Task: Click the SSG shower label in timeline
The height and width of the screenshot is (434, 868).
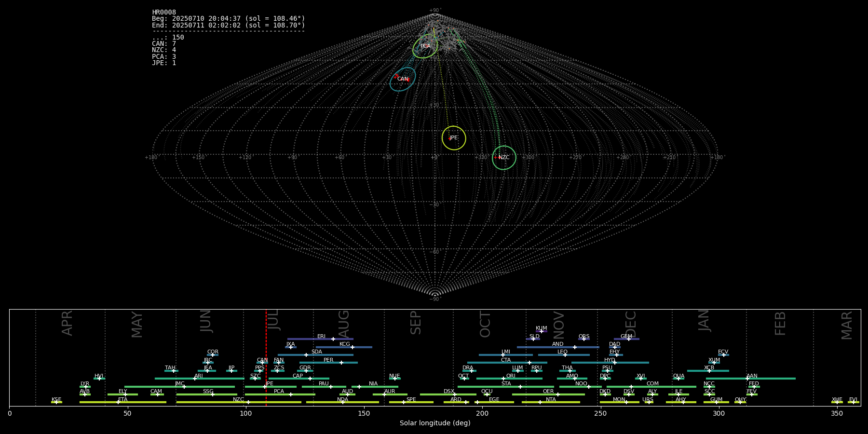Action: 208,392
